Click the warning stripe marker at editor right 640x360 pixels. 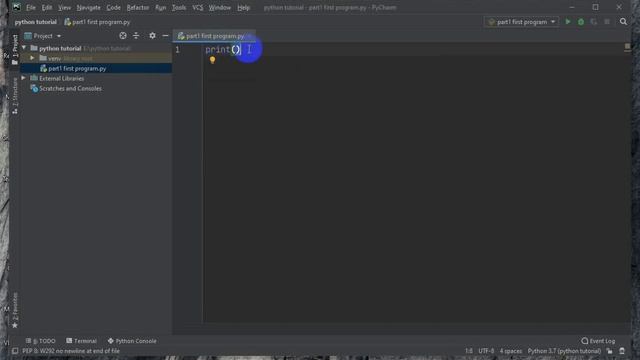[x=627, y=46]
